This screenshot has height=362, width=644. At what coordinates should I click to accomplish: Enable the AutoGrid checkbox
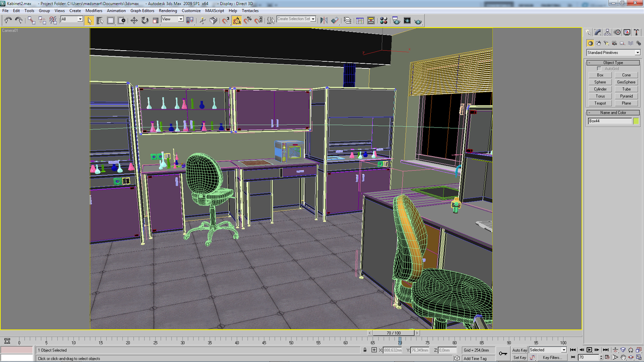coord(599,68)
